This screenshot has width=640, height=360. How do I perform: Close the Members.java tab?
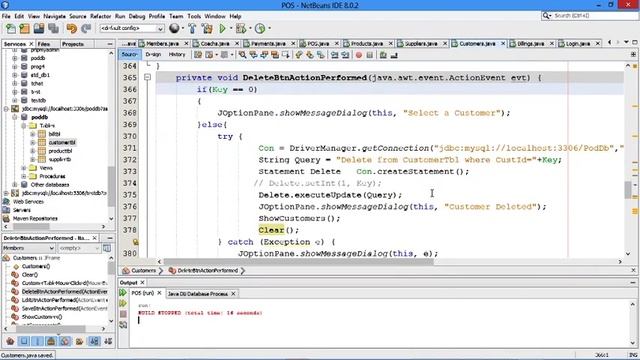tap(187, 43)
